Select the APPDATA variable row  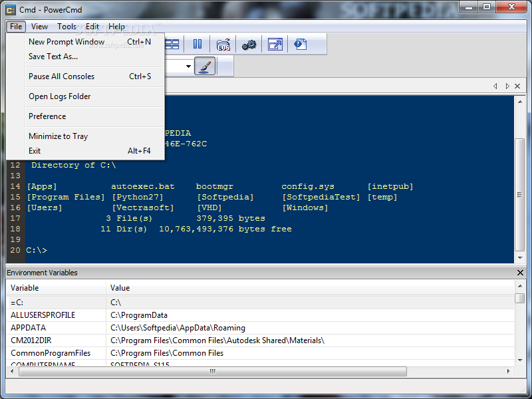point(260,328)
